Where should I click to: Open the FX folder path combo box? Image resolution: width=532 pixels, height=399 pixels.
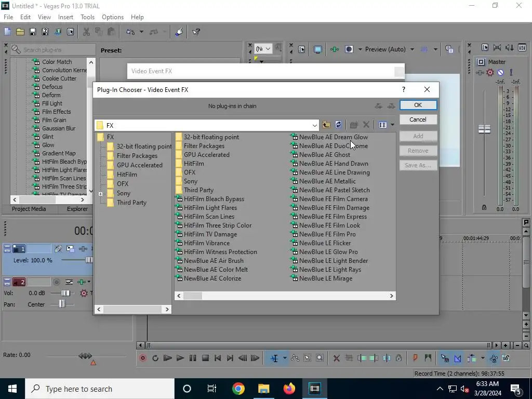(207, 125)
